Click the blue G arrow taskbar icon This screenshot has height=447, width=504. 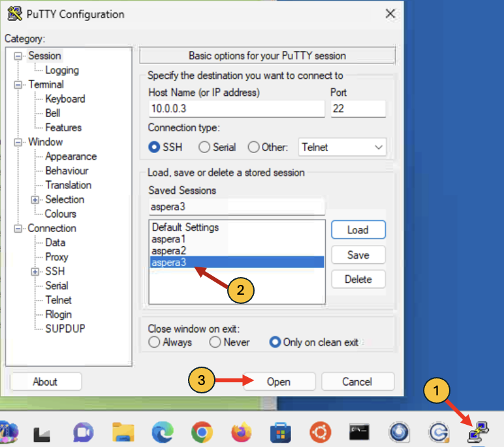coord(439,432)
